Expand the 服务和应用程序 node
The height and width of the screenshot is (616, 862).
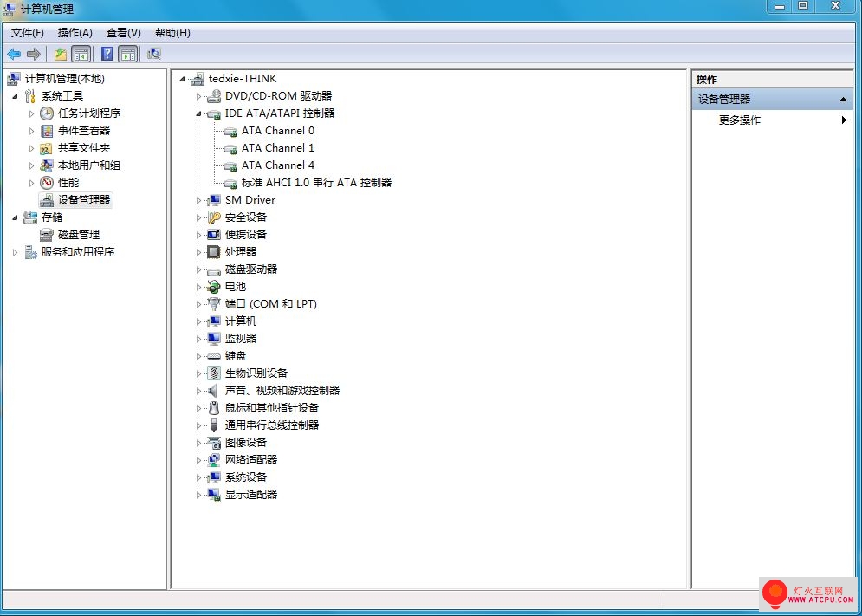(16, 252)
